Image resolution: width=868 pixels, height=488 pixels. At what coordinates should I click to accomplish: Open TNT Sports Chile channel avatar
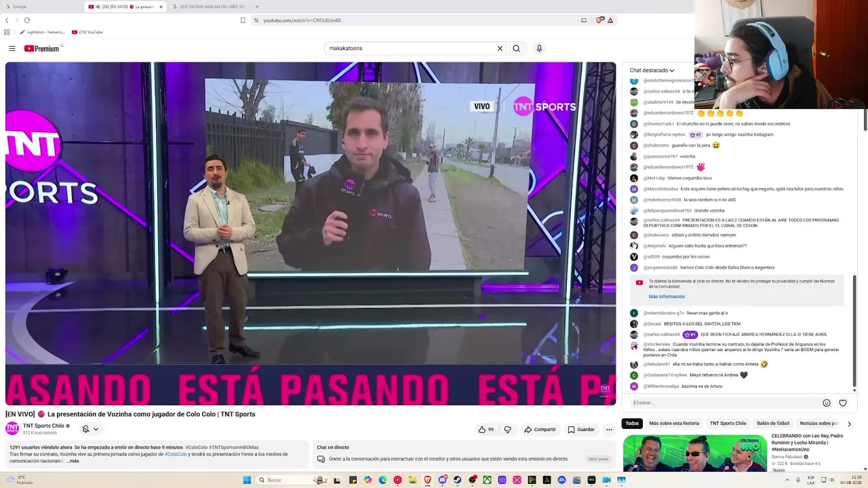pyautogui.click(x=12, y=428)
